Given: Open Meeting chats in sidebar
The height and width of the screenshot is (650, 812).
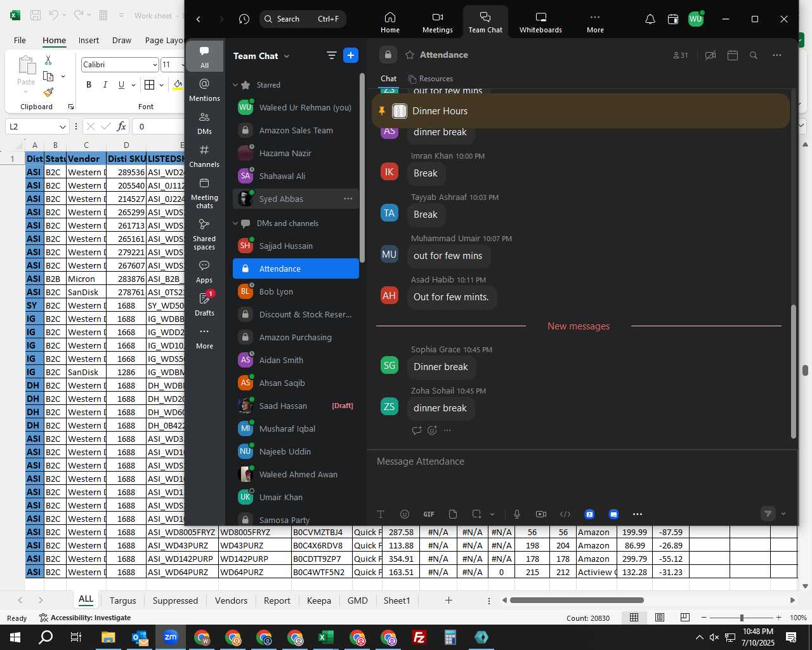Looking at the screenshot, I should (204, 193).
